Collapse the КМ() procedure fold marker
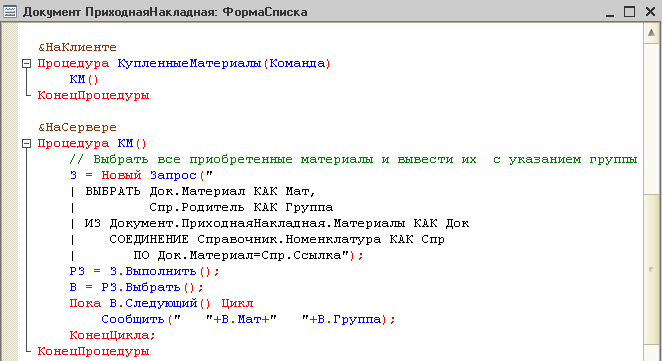 click(x=26, y=144)
